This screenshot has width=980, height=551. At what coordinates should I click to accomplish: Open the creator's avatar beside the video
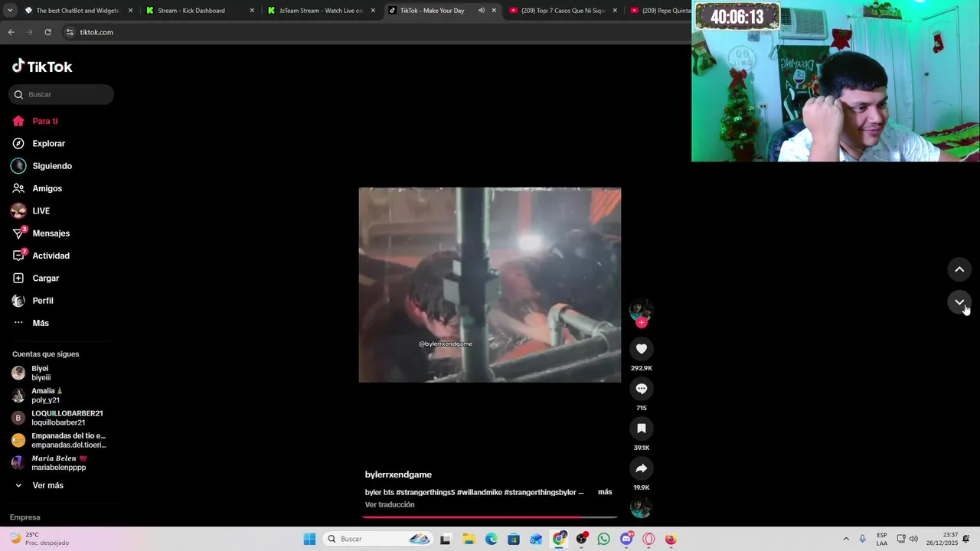coord(641,310)
